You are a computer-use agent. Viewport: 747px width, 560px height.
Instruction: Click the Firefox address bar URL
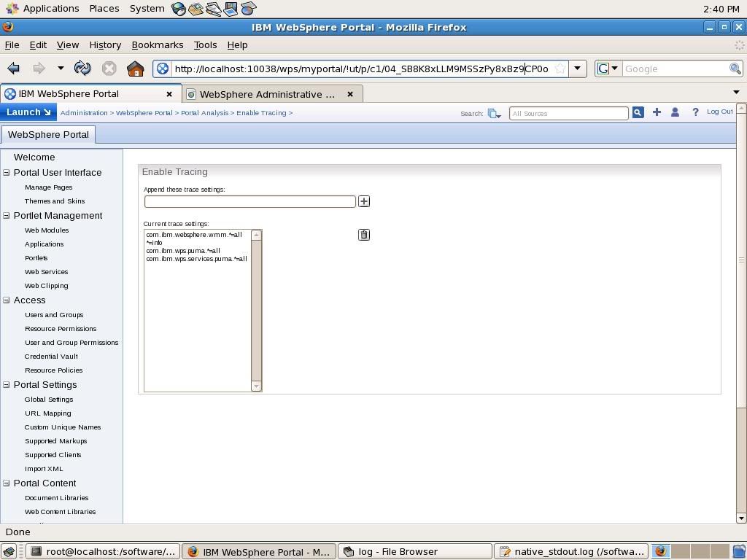[362, 69]
